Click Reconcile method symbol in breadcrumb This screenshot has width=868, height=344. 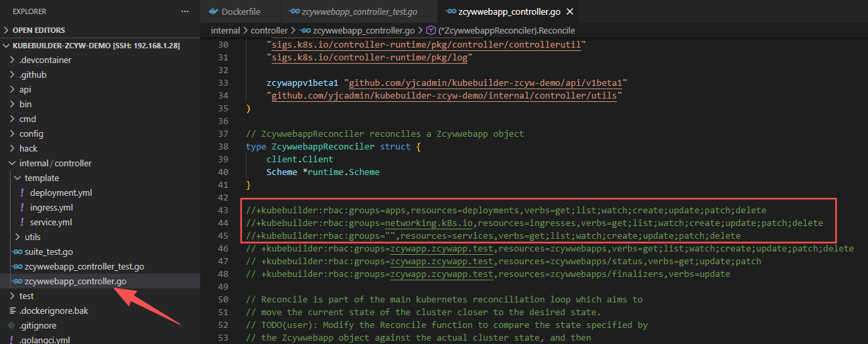(x=506, y=30)
